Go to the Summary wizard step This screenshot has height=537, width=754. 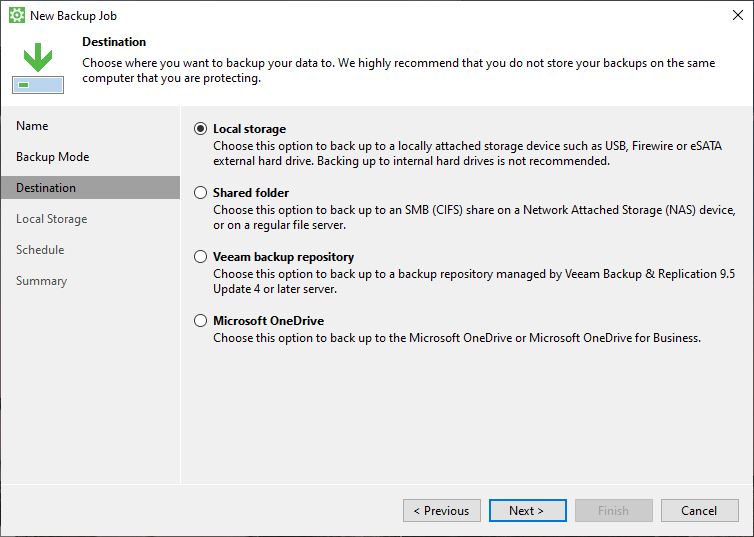tap(41, 281)
